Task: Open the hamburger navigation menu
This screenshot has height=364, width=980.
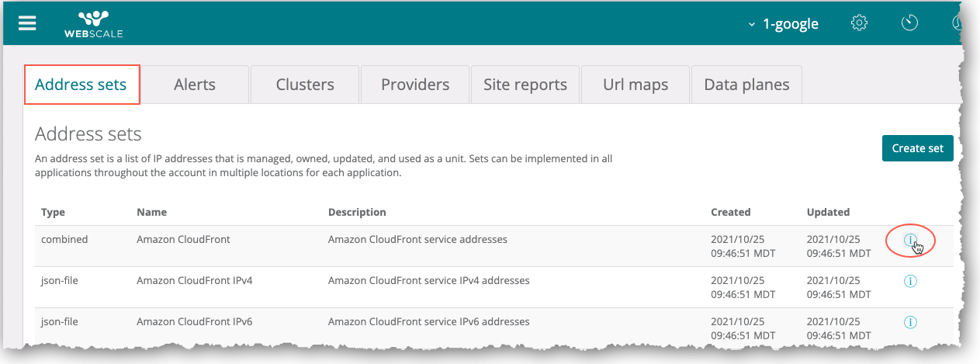Action: [27, 23]
